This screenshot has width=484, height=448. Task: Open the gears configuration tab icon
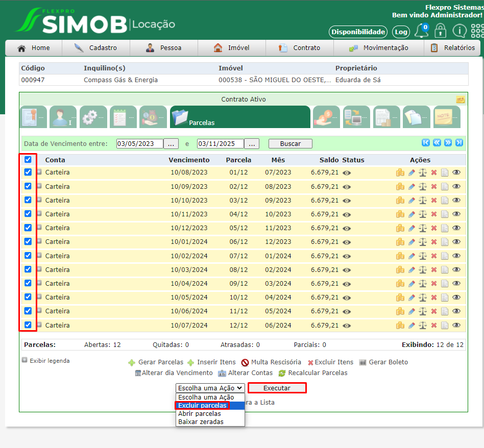point(93,117)
